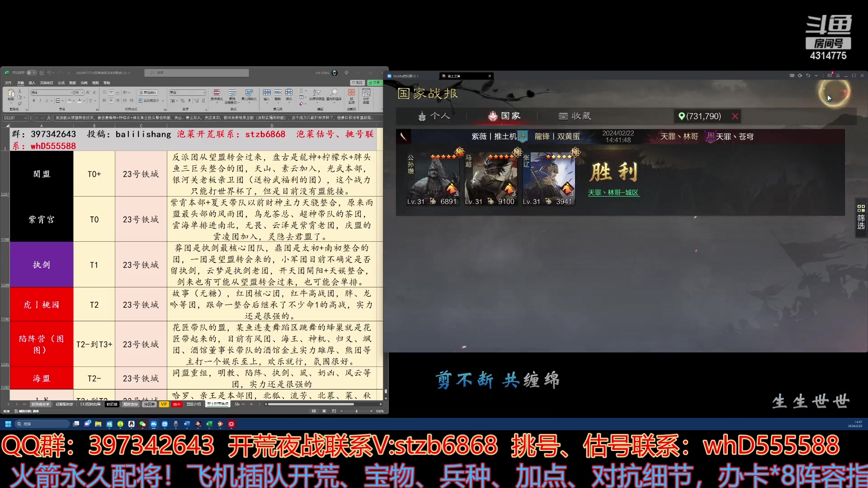The image size is (868, 488).
Task: Add a new sheet with plus icon
Action: tap(251, 404)
